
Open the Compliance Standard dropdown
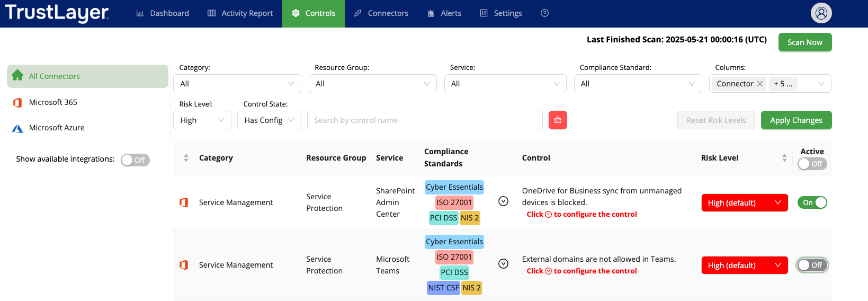click(638, 84)
